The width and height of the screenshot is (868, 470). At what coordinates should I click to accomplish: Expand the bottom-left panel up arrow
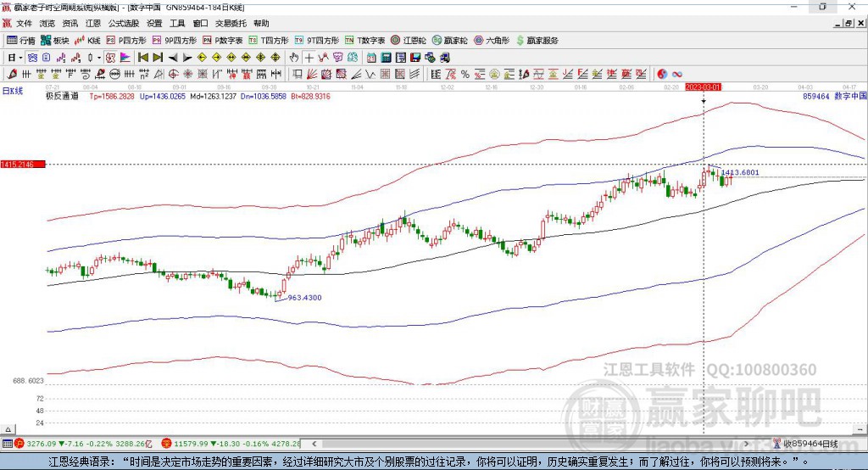(x=8, y=429)
